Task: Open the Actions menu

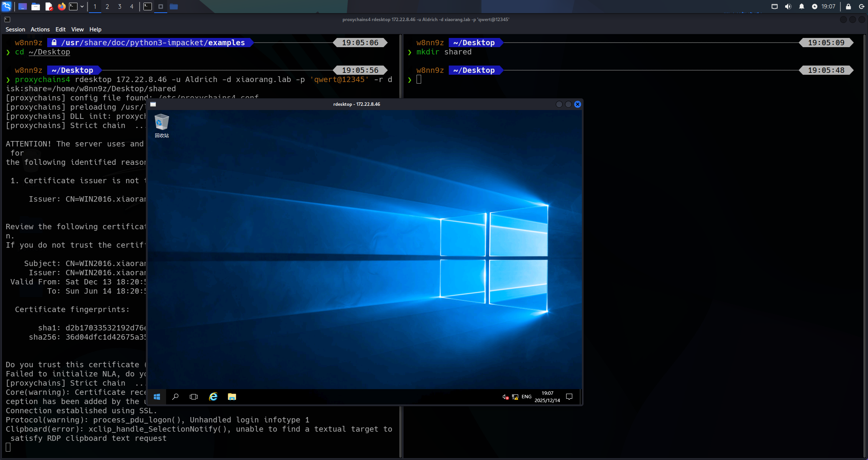Action: (40, 30)
